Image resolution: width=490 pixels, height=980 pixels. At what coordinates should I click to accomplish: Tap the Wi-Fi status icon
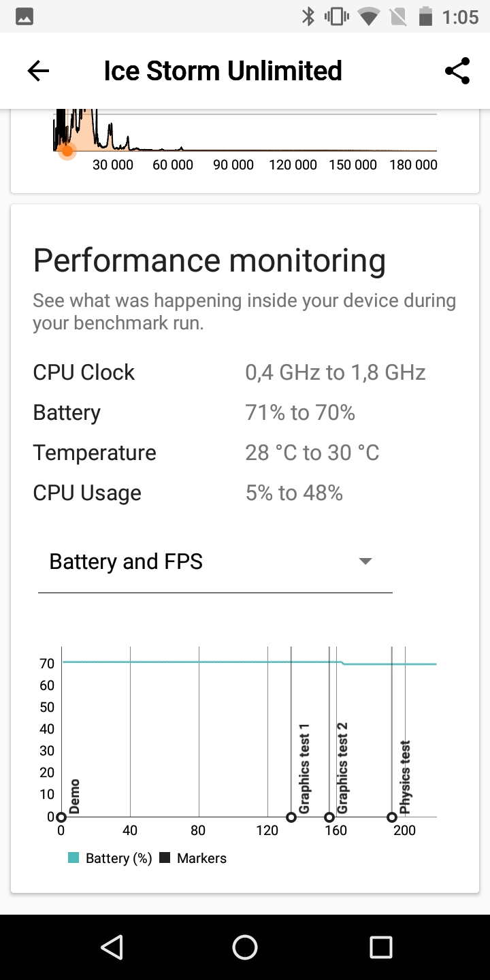(x=370, y=16)
